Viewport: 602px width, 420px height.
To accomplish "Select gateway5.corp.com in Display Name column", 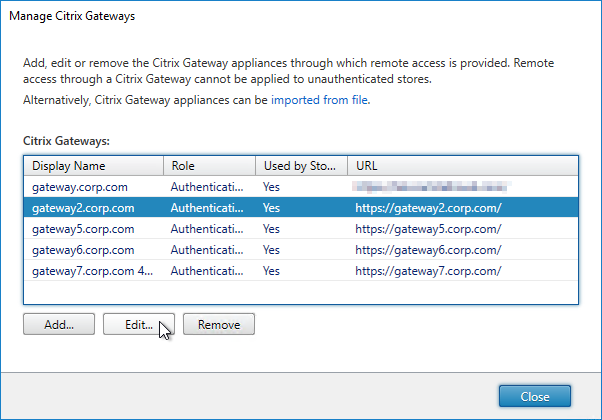I will [83, 229].
